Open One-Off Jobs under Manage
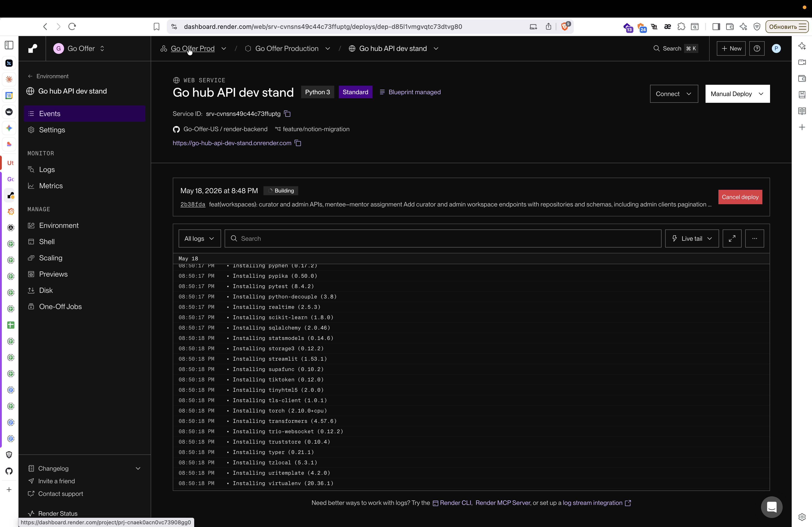The height and width of the screenshot is (527, 812). 85,307
